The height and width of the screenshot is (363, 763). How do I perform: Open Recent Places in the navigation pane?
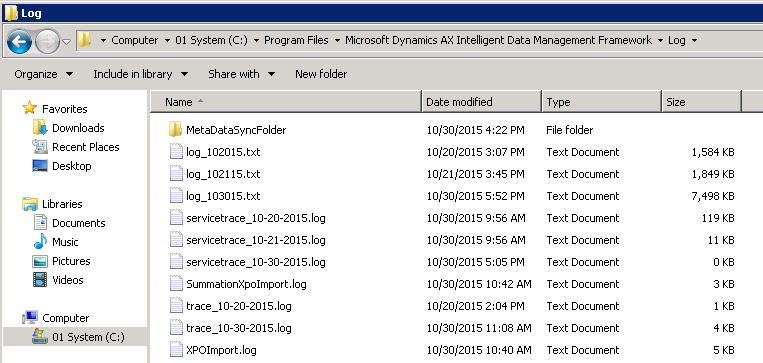click(86, 147)
